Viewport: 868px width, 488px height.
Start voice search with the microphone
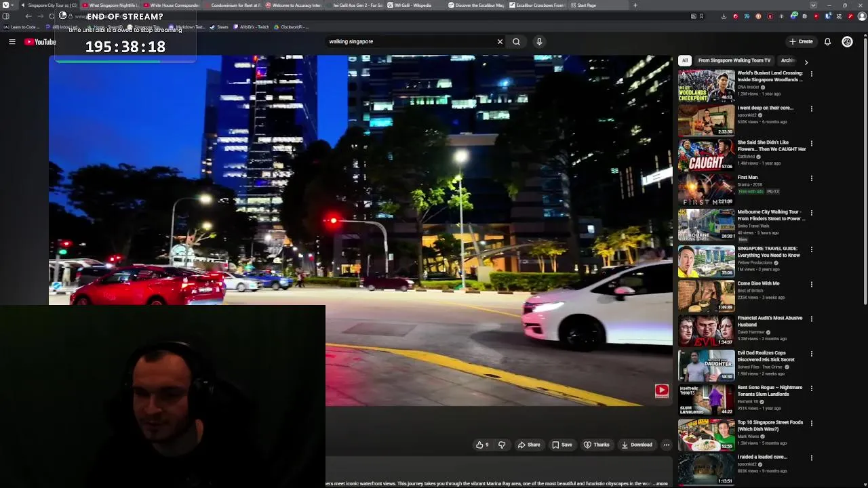click(539, 41)
